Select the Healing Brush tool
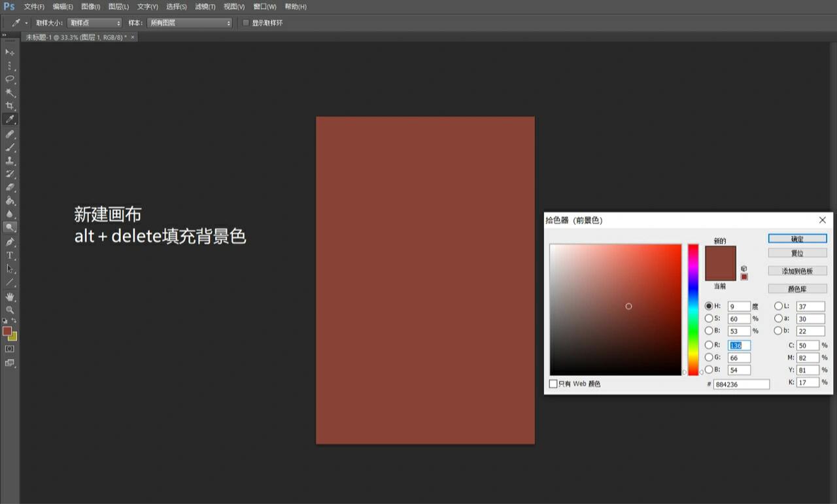837x504 pixels. [x=10, y=134]
